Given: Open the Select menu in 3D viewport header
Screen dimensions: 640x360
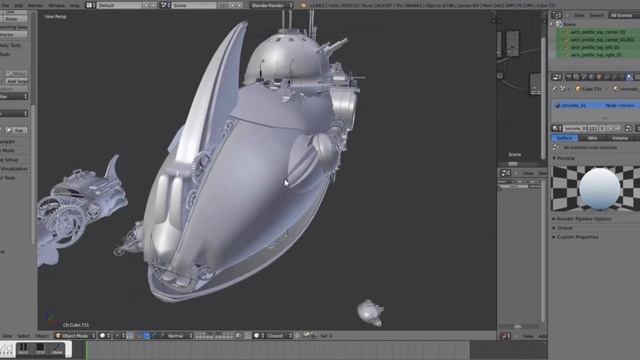Looking at the screenshot, I should [23, 336].
